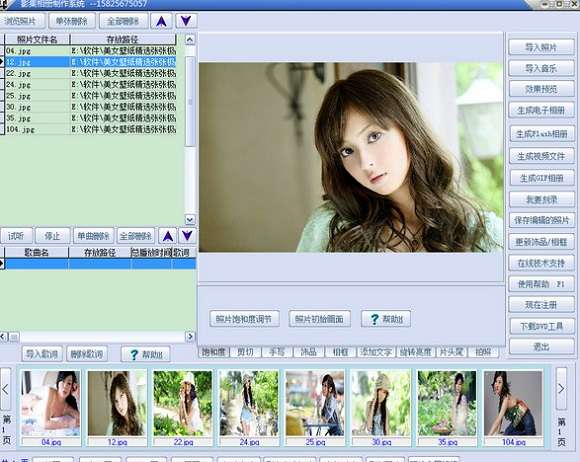Image resolution: width=580 pixels, height=462 pixels.
Task: Click the 导入歌词 button
Action: coord(42,354)
